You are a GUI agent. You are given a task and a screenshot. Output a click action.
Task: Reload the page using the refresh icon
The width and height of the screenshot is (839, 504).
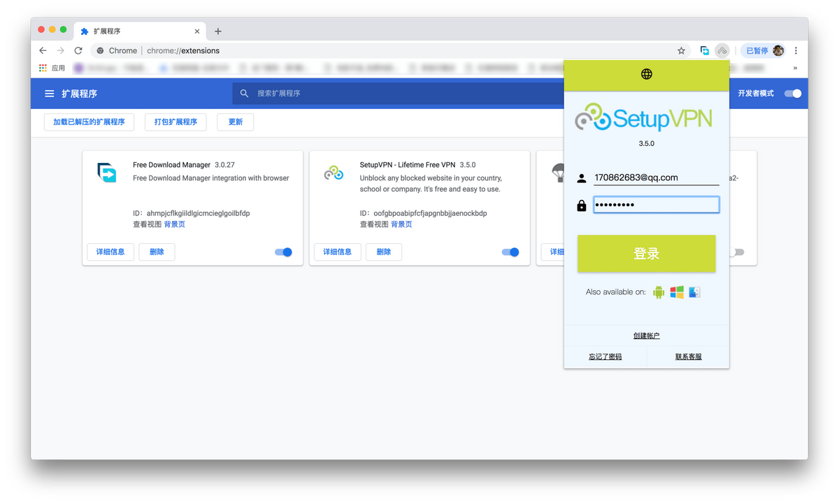[78, 51]
